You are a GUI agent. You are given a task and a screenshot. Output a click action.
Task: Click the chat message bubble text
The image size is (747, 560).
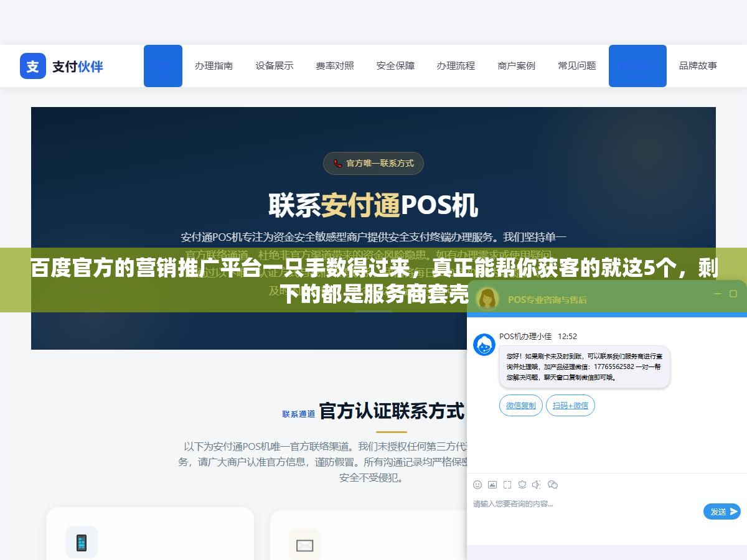[x=584, y=367]
